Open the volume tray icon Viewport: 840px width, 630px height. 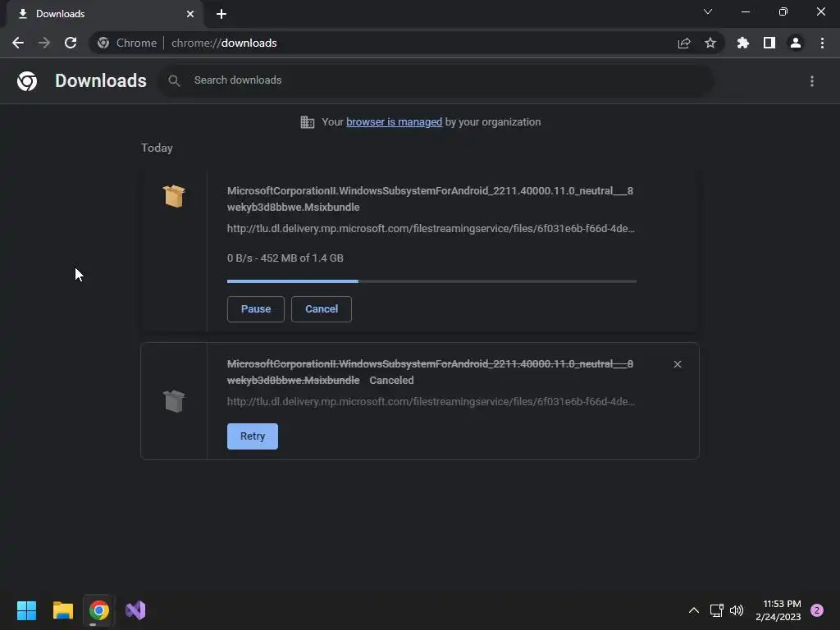(737, 610)
